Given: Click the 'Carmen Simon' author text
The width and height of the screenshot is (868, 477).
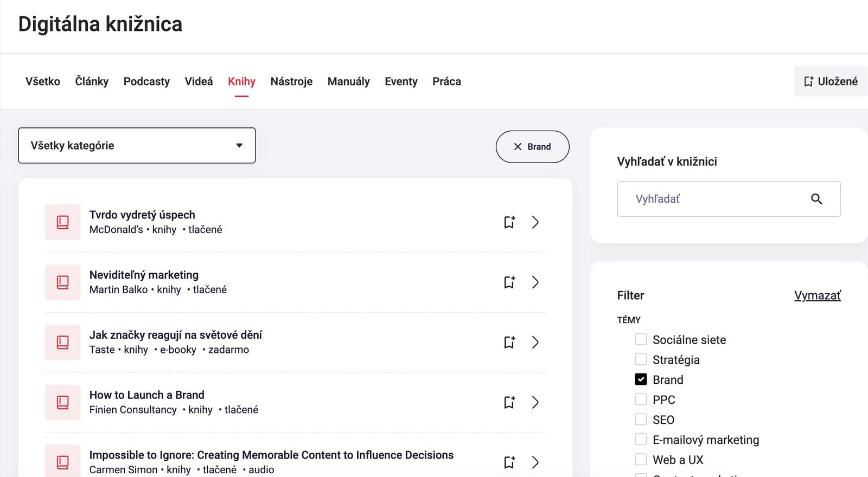Looking at the screenshot, I should click(x=123, y=470).
